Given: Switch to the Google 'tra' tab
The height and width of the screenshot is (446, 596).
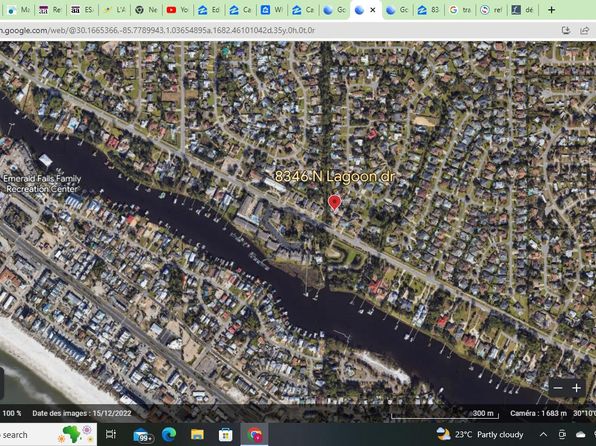Looking at the screenshot, I should (x=460, y=10).
